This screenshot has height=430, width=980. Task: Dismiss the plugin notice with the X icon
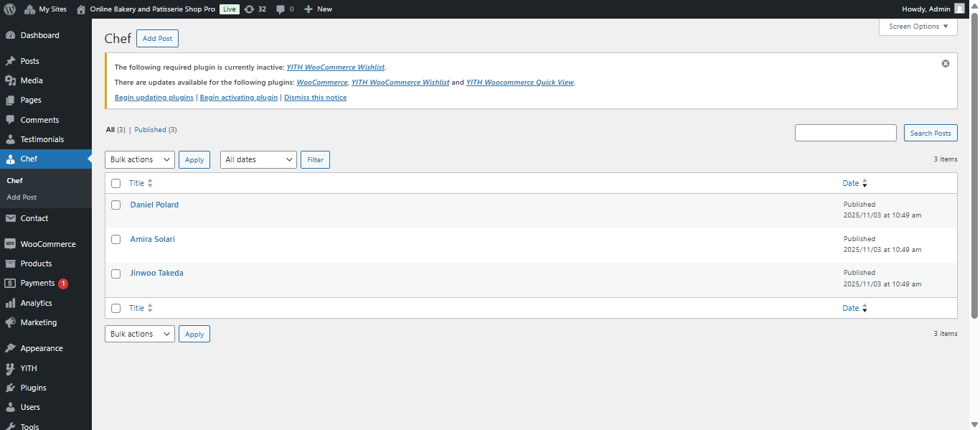point(945,63)
